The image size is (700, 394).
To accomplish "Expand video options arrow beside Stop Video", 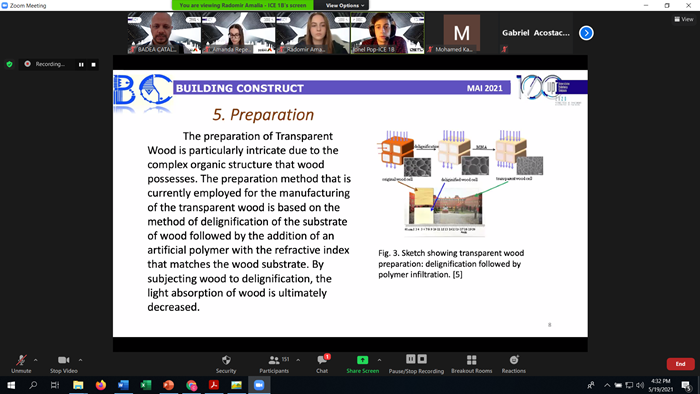I will click(x=80, y=360).
